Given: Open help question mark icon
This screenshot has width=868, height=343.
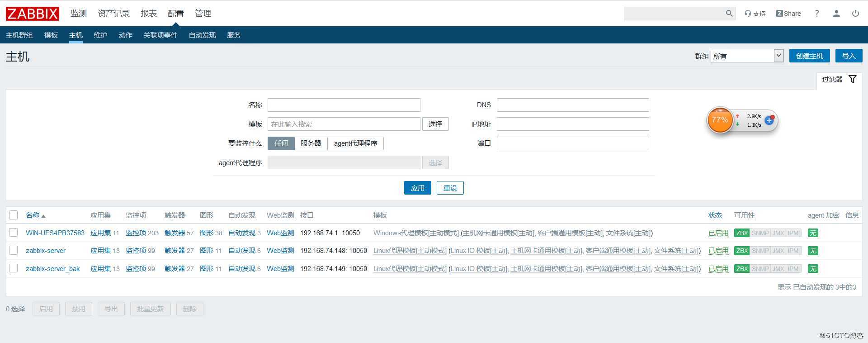Looking at the screenshot, I should [x=817, y=14].
